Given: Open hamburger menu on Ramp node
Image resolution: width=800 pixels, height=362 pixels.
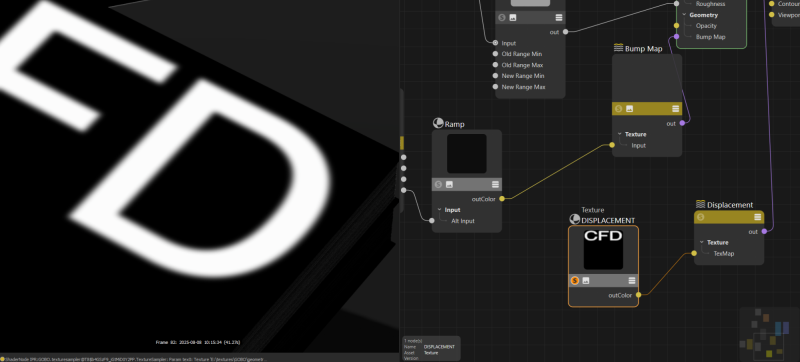Looking at the screenshot, I should (495, 184).
